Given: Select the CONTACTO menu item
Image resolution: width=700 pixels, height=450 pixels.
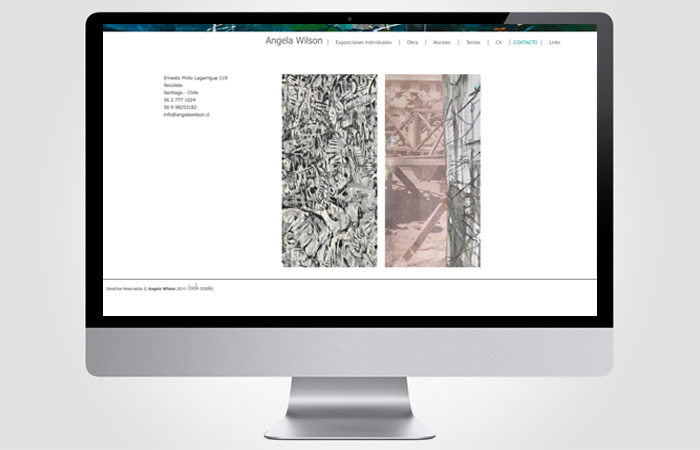Looking at the screenshot, I should (x=525, y=43).
